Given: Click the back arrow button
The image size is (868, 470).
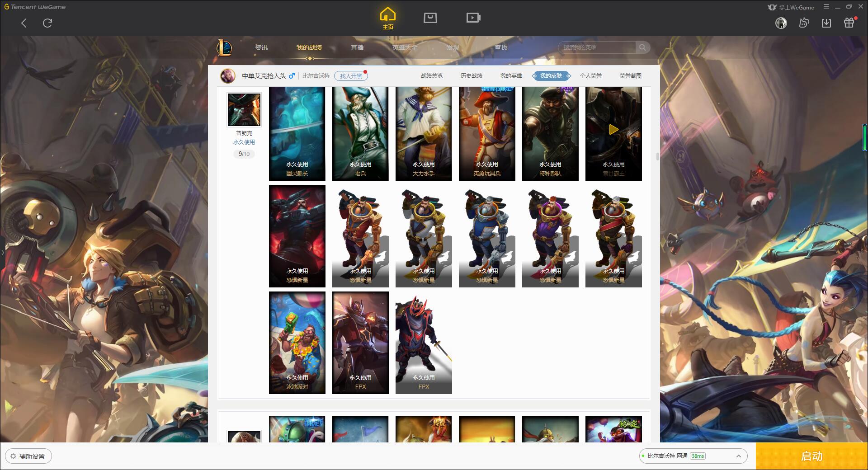Looking at the screenshot, I should point(24,23).
